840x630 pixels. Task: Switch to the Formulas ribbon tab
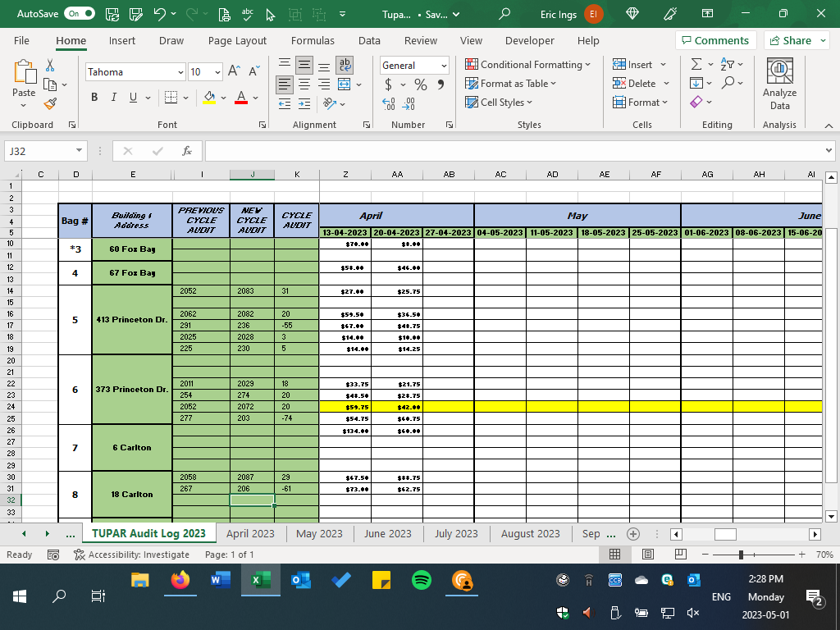point(313,40)
